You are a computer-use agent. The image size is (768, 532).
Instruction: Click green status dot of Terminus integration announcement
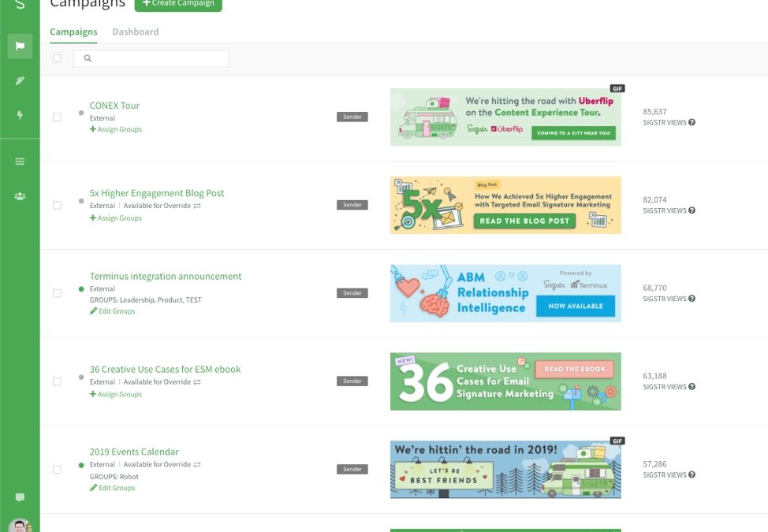81,288
